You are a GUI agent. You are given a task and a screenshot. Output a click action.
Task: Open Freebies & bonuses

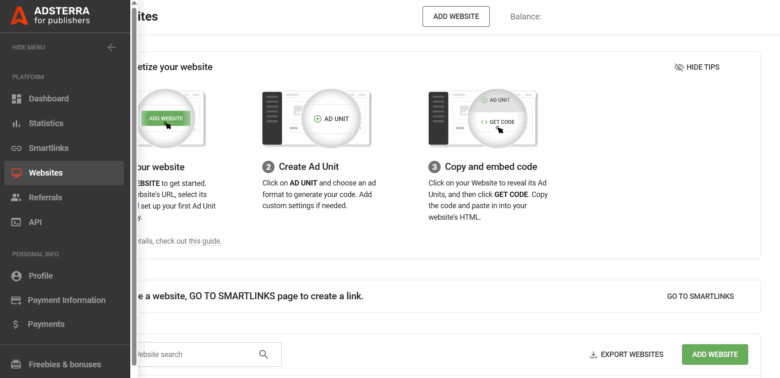64,364
